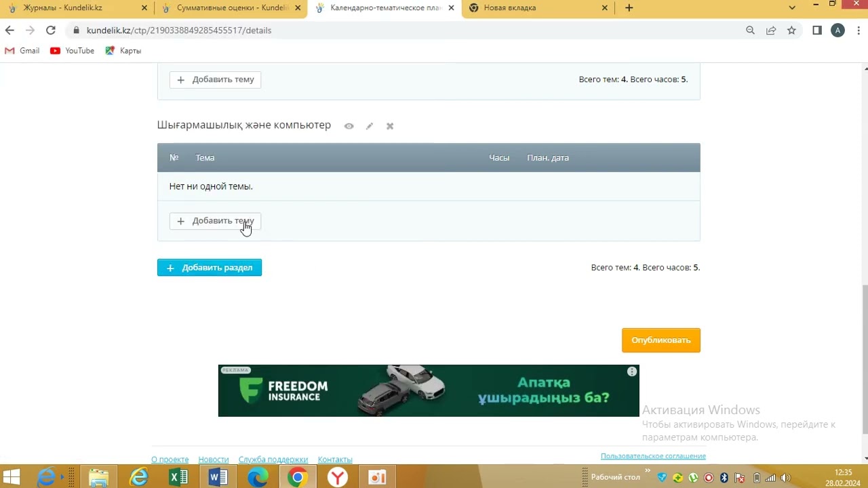Open the Gmail bookmark
The height and width of the screenshot is (488, 868).
22,51
